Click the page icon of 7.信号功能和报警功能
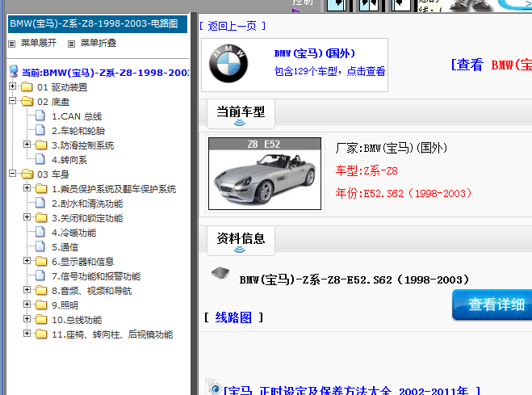The height and width of the screenshot is (395, 532). pyautogui.click(x=40, y=275)
